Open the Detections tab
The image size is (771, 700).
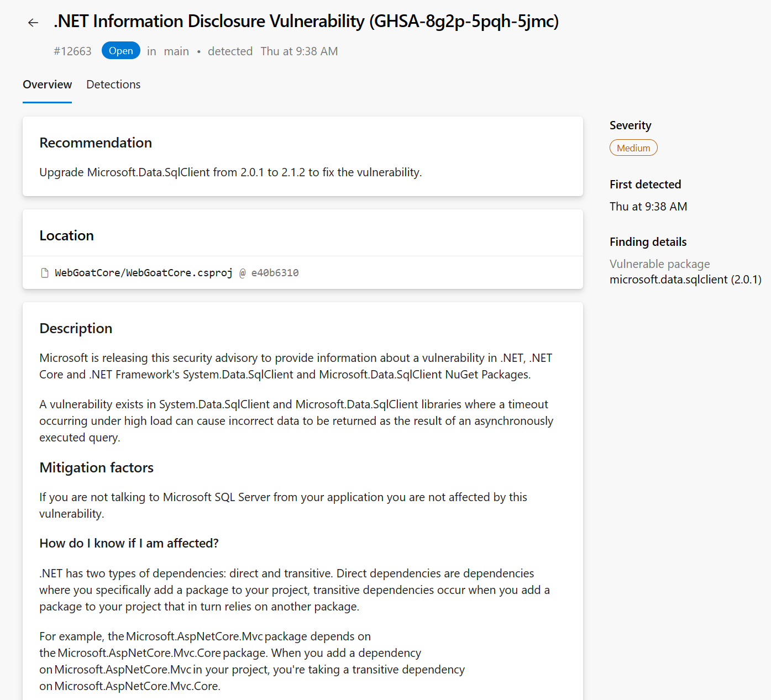tap(113, 85)
